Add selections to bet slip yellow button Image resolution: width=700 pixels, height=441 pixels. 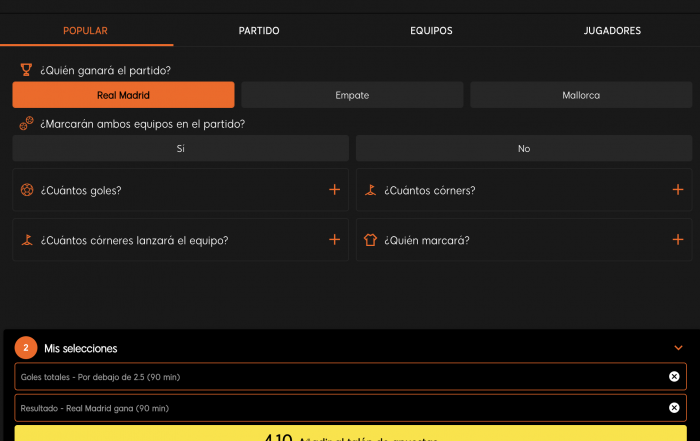350,433
